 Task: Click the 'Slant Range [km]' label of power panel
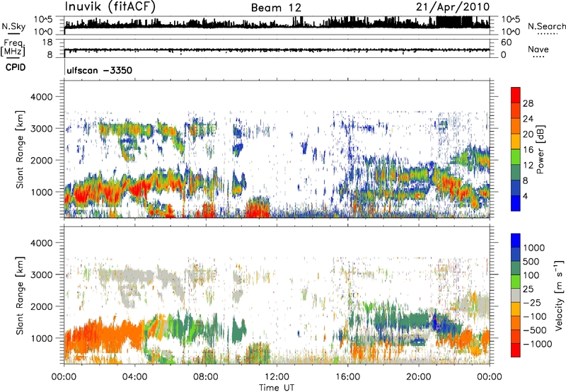coord(20,149)
